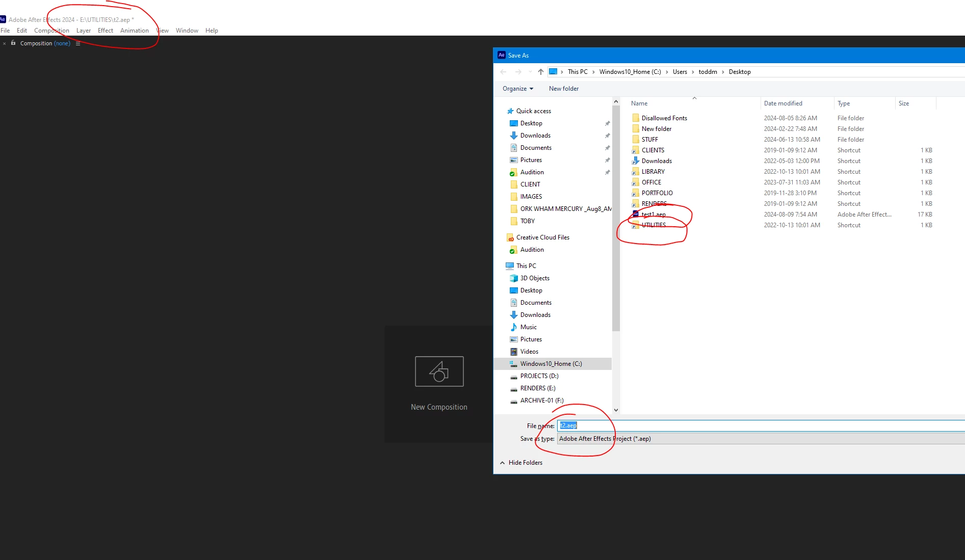Expand chevron after Users breadcrumb
Screen dimensions: 965x560
tap(693, 72)
